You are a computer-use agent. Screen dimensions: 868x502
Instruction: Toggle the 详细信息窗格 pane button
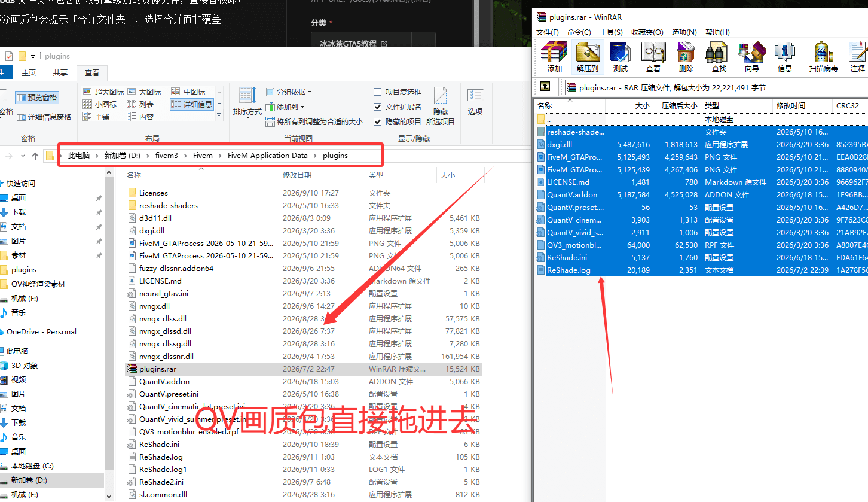44,117
